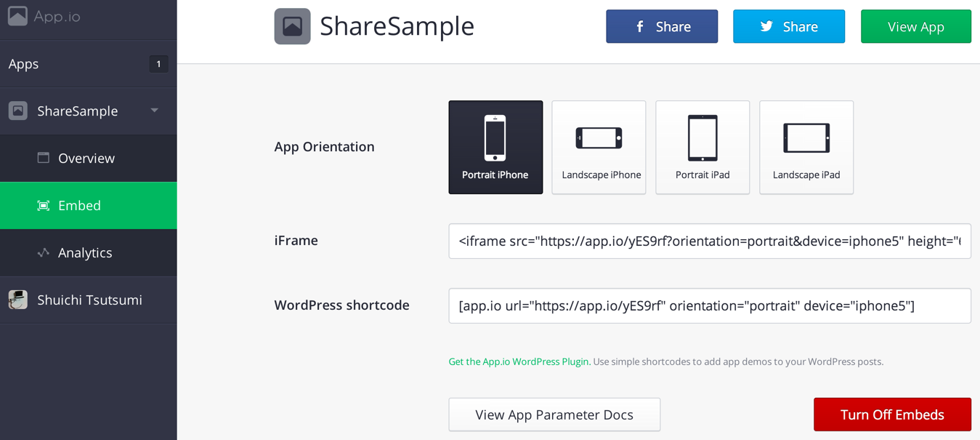The height and width of the screenshot is (440, 980).
Task: Click the Embed icon in sidebar
Action: [44, 206]
